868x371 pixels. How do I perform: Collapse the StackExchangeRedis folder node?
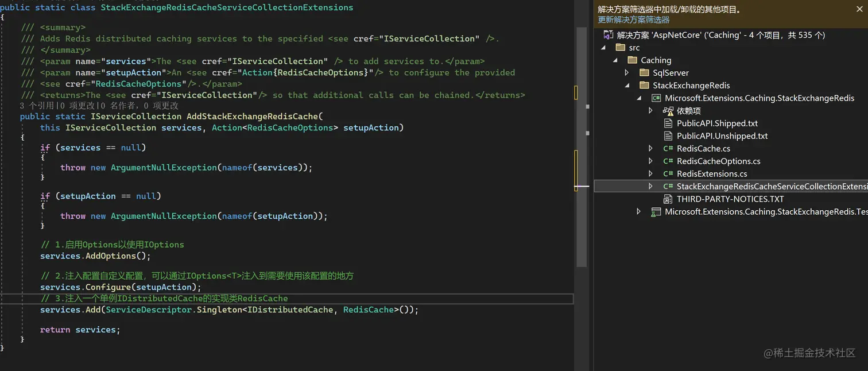tap(627, 86)
